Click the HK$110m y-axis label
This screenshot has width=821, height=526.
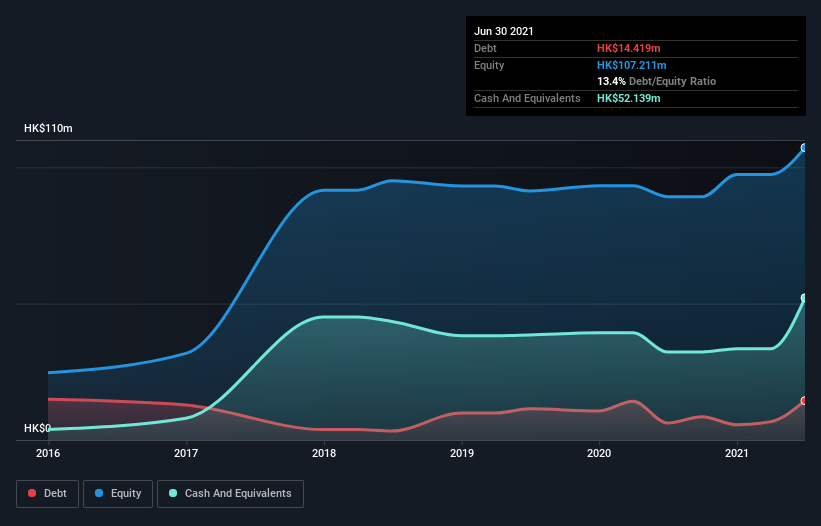pos(48,128)
